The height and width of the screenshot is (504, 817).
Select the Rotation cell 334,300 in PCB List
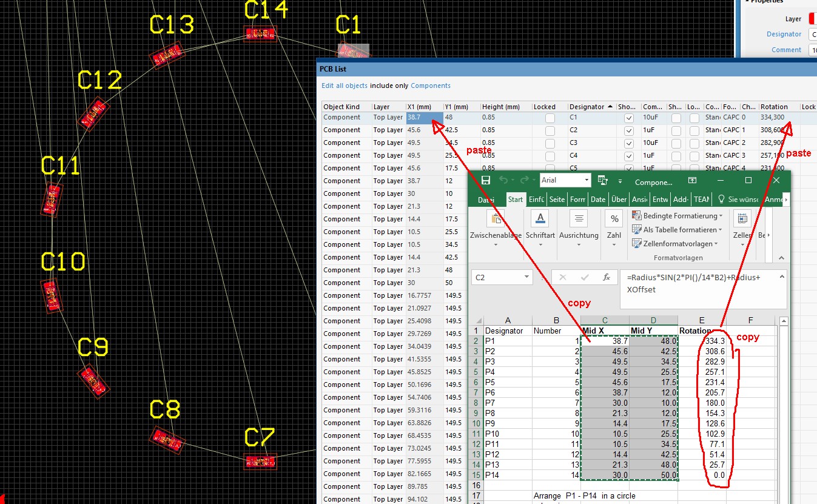(779, 118)
